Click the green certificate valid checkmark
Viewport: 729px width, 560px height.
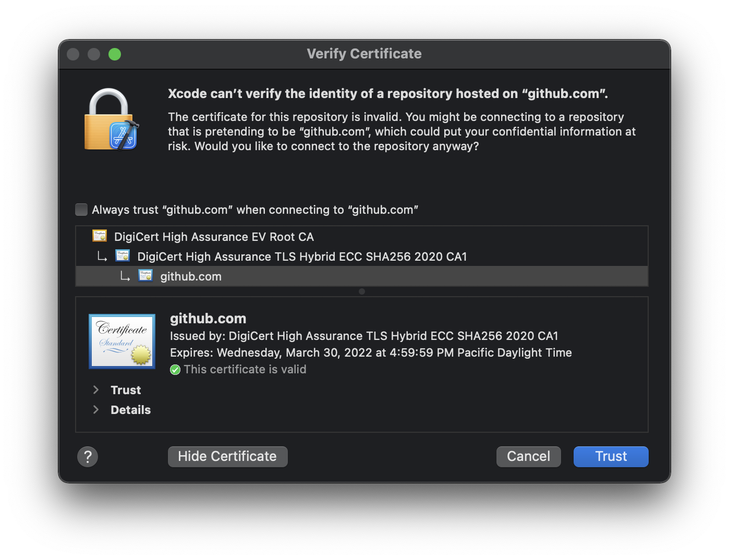(x=175, y=370)
